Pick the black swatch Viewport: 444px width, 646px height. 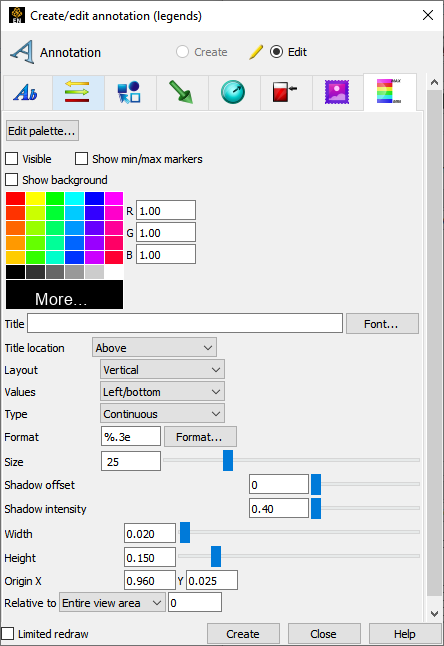point(15,272)
